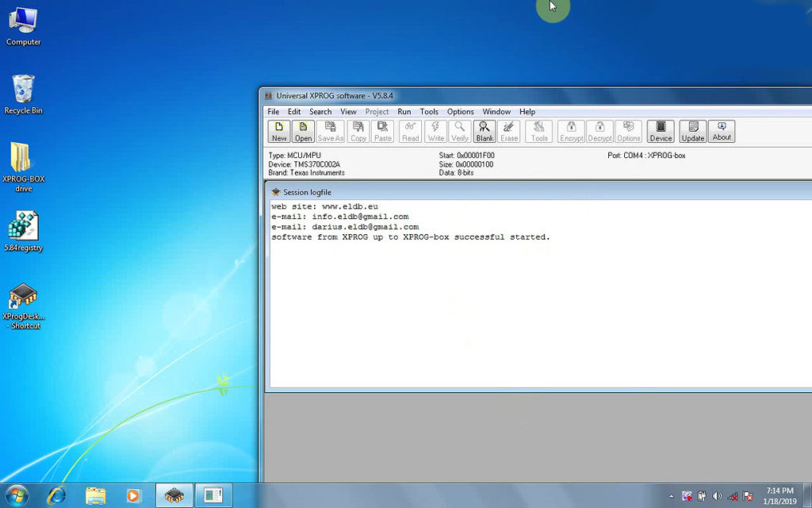
Task: Open the Options menu in menu bar
Action: (x=461, y=111)
